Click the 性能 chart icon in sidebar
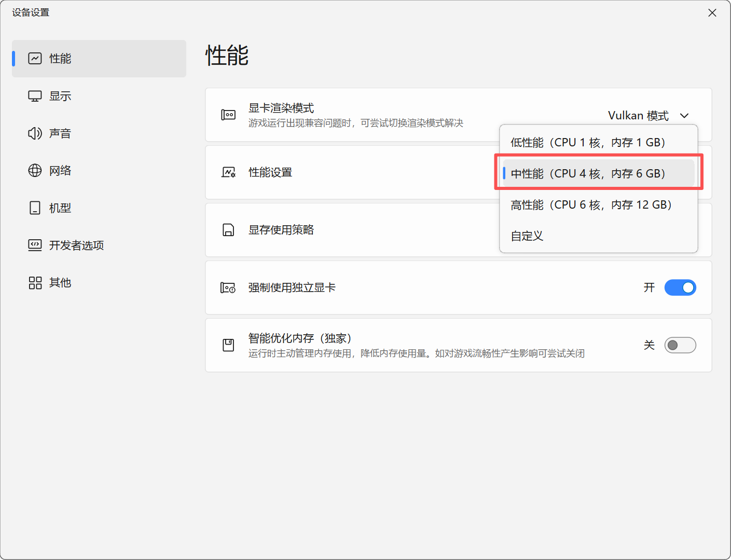 point(35,59)
